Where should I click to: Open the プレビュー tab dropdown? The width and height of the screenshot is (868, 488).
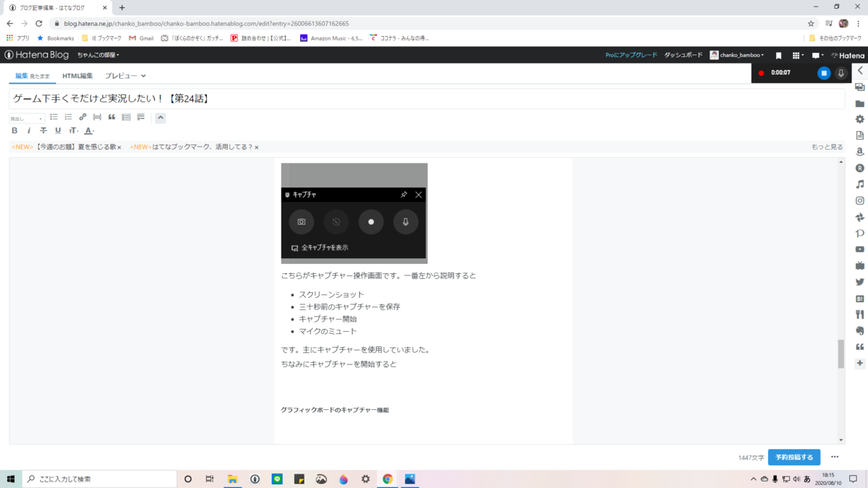point(125,76)
